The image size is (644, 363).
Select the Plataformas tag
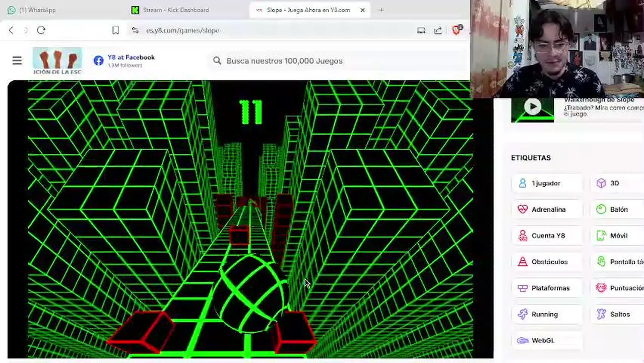click(547, 288)
